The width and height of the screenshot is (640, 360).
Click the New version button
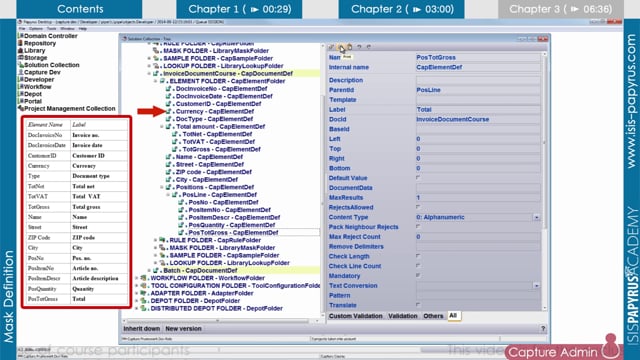[x=183, y=329]
